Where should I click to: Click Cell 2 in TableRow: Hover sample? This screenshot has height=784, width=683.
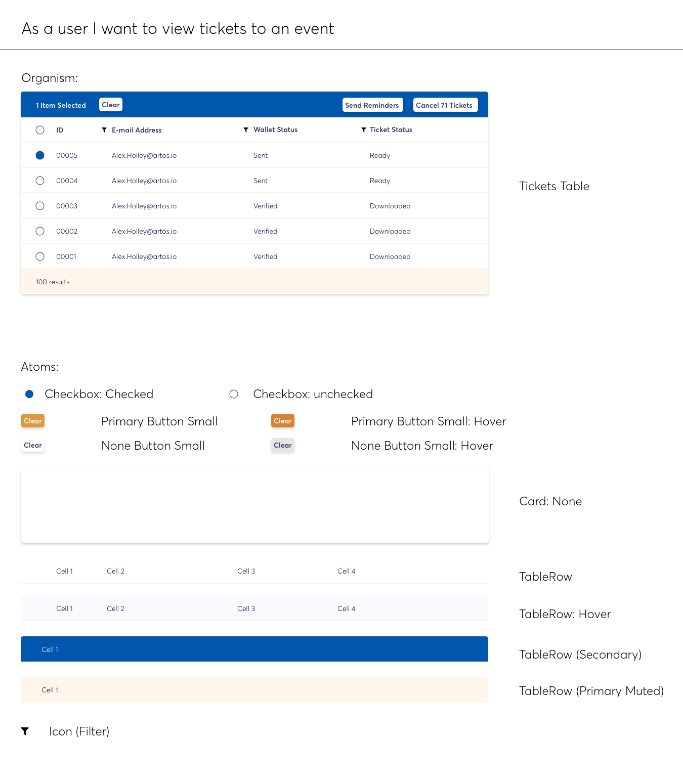(115, 608)
